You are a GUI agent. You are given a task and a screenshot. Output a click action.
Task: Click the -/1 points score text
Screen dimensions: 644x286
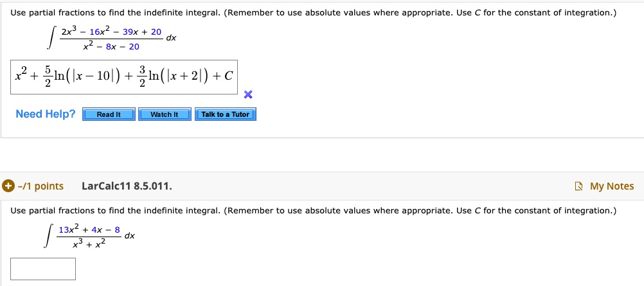tap(40, 186)
